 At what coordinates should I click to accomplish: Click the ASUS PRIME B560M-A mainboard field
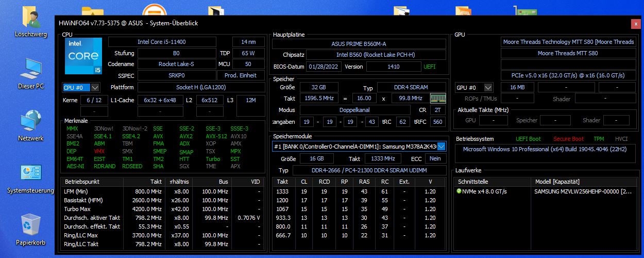click(x=359, y=44)
